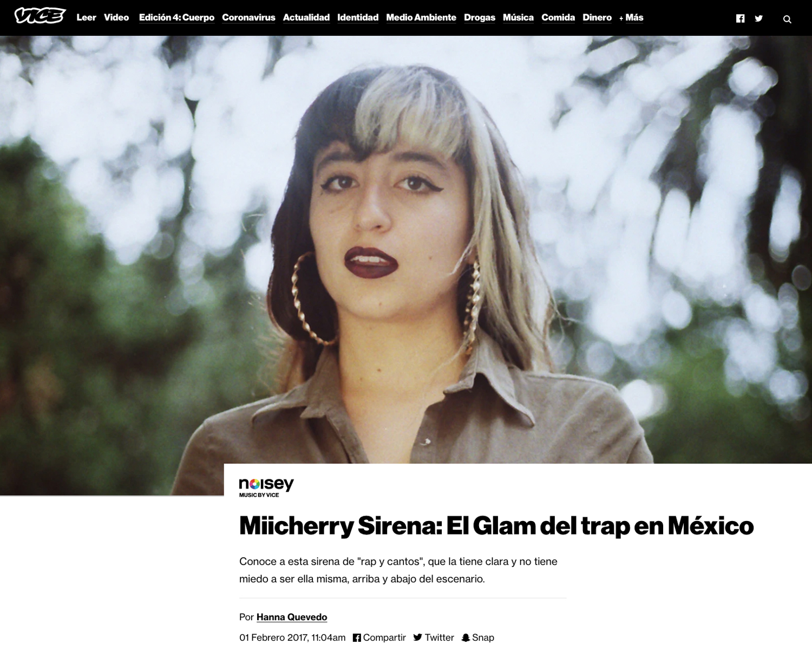The image size is (812, 651).
Task: Open the Coronavirus section
Action: pos(248,17)
